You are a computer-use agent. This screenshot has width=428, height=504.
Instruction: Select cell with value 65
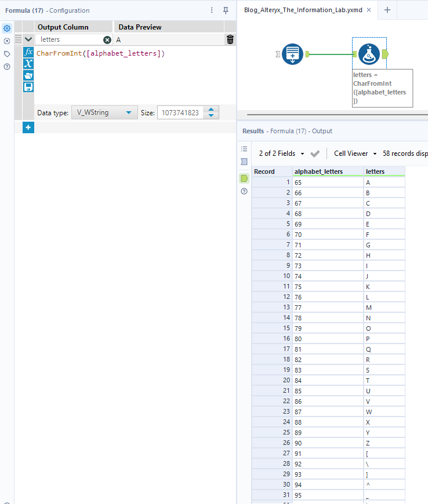pos(328,182)
